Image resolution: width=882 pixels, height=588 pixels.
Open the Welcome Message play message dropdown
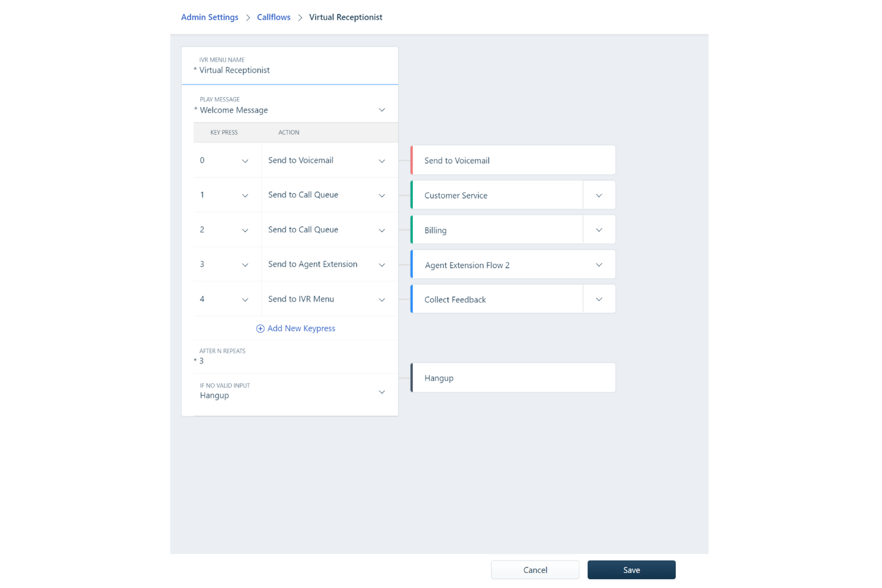pyautogui.click(x=382, y=110)
